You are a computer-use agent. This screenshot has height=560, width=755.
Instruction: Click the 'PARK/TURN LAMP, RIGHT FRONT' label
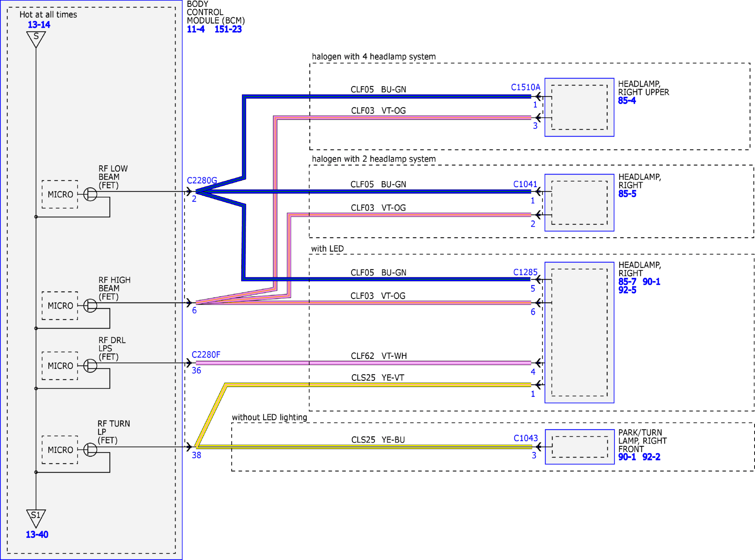pyautogui.click(x=642, y=441)
